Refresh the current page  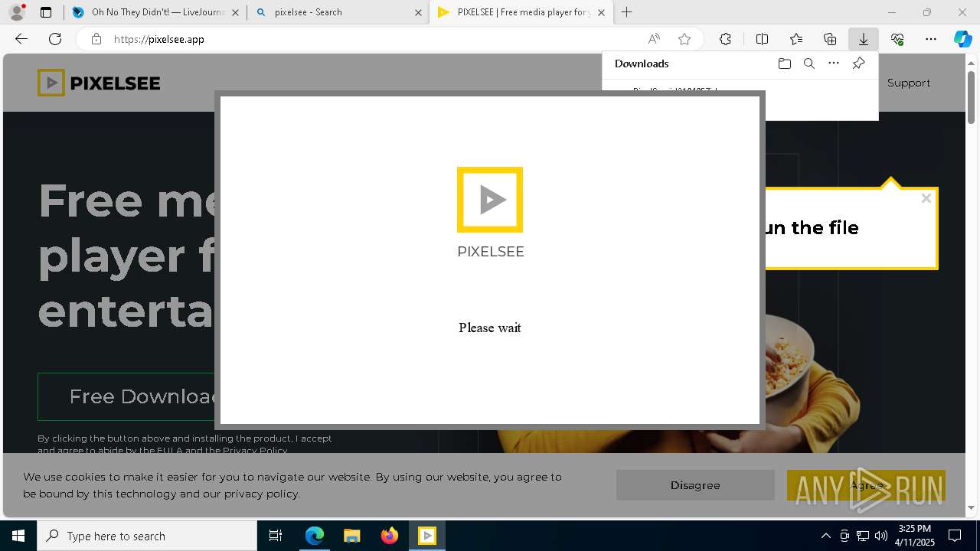pos(55,39)
